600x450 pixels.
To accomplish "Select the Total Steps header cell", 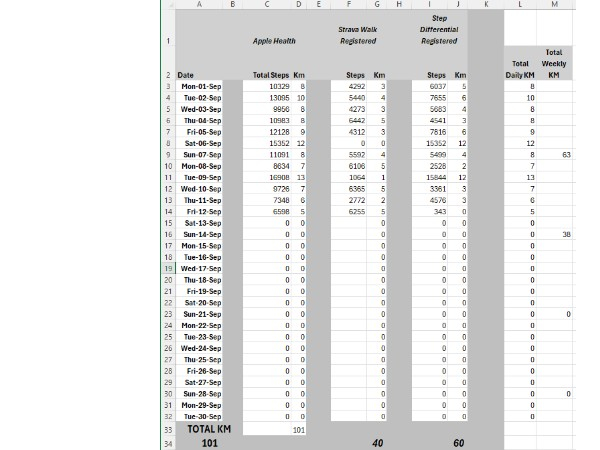I will (x=270, y=75).
